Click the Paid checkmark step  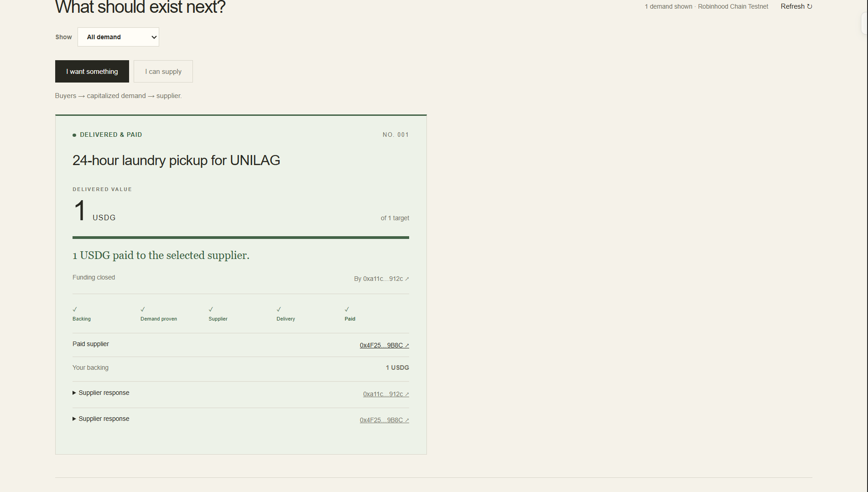pos(350,314)
